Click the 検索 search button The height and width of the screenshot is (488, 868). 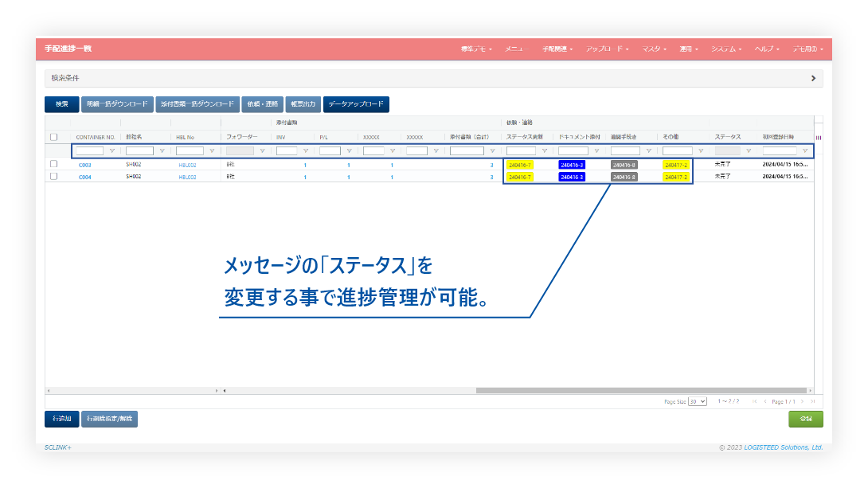[x=61, y=104]
